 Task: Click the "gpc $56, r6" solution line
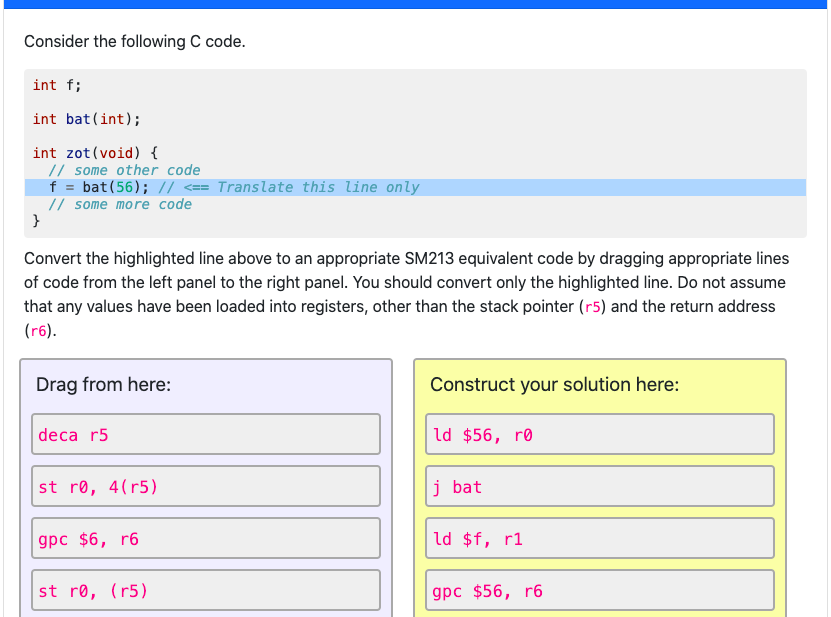(x=599, y=590)
